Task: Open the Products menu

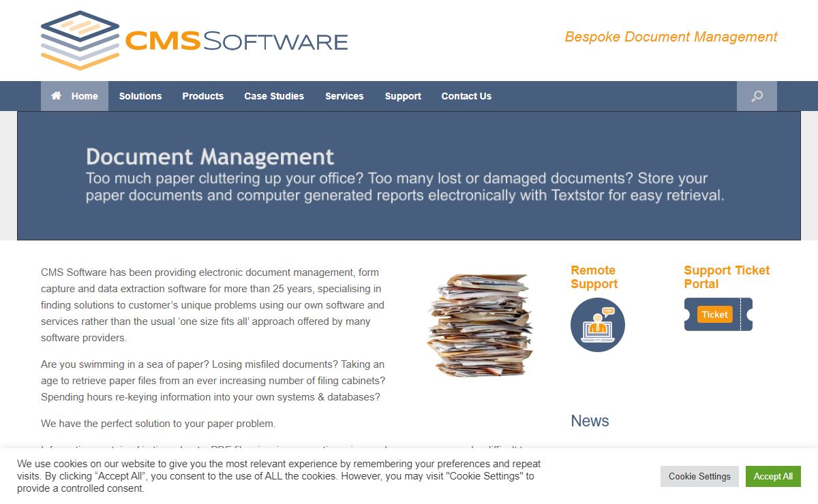Action: click(202, 96)
